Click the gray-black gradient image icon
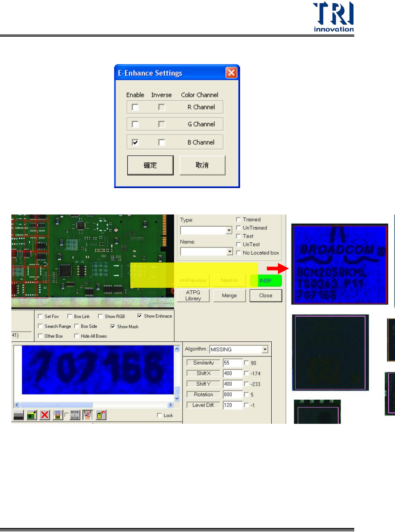This screenshot has height=532, width=395. click(18, 415)
